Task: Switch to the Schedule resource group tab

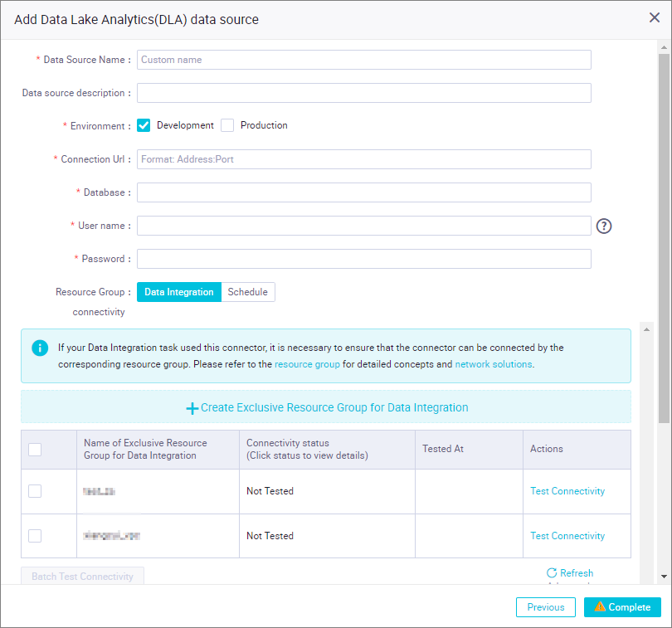Action: coord(248,292)
